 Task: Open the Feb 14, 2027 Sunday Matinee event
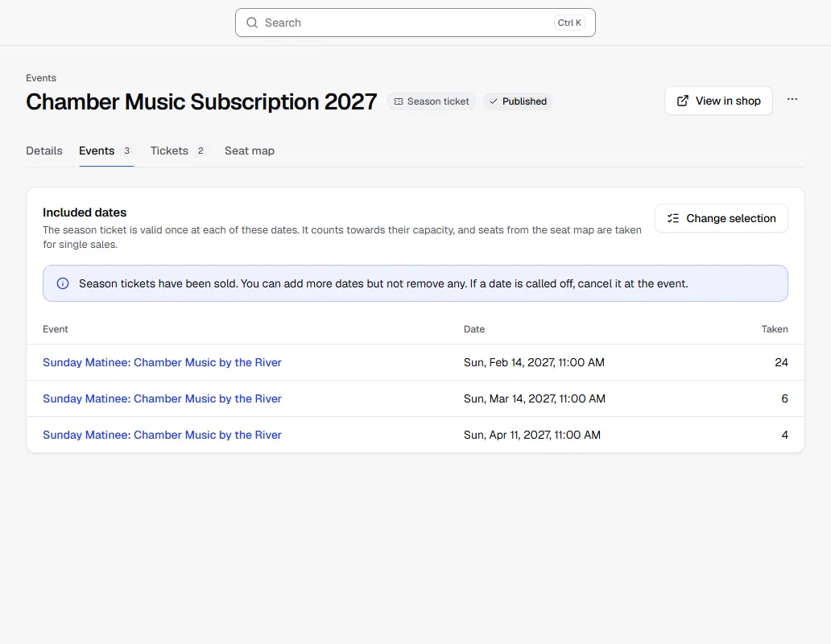pyautogui.click(x=162, y=362)
